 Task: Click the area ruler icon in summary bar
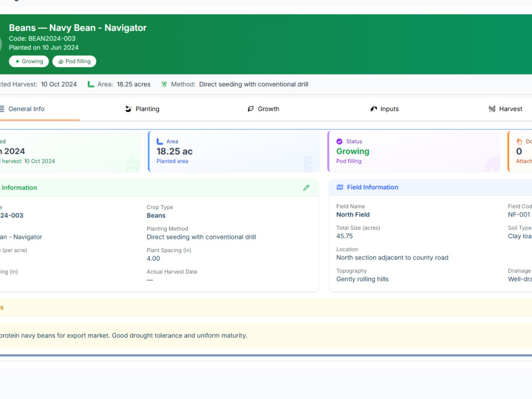90,84
